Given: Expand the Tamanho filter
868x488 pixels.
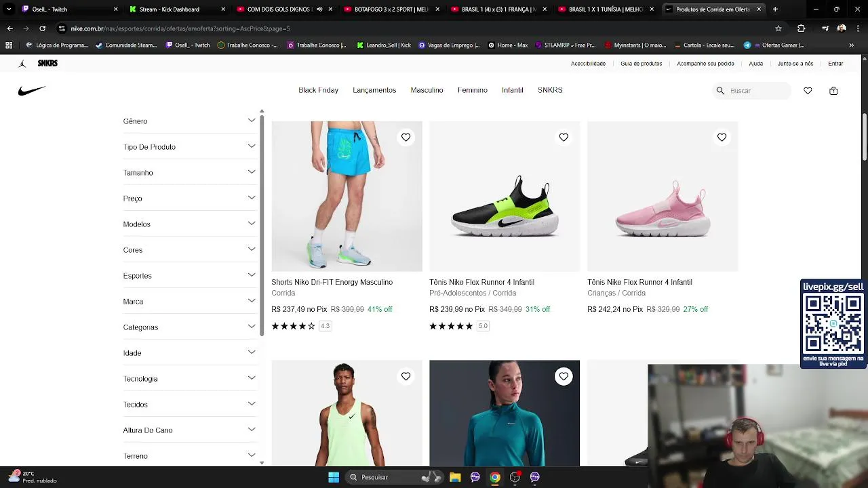Looking at the screenshot, I should tap(189, 172).
